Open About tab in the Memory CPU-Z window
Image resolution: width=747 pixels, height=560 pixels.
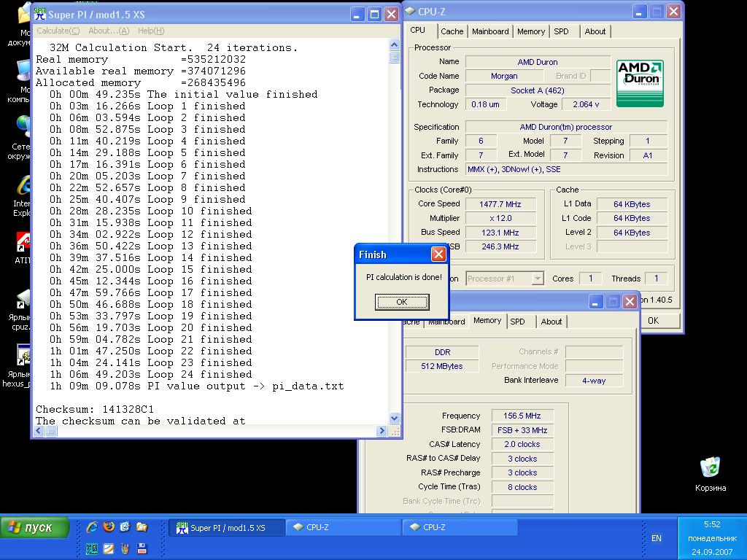tap(551, 322)
